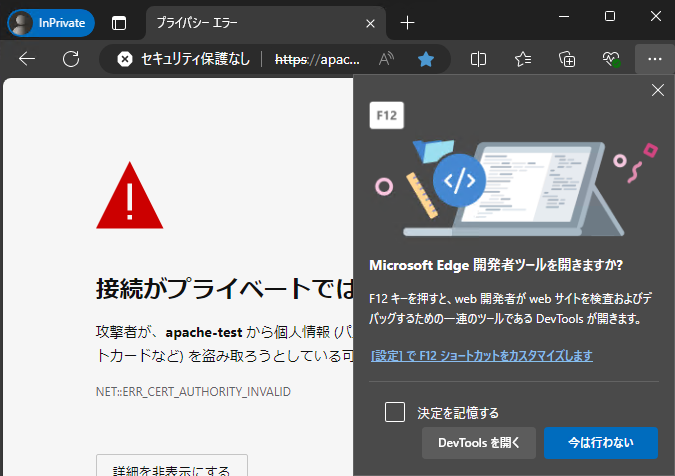
Task: Click the 今は行わない button
Action: pyautogui.click(x=601, y=442)
